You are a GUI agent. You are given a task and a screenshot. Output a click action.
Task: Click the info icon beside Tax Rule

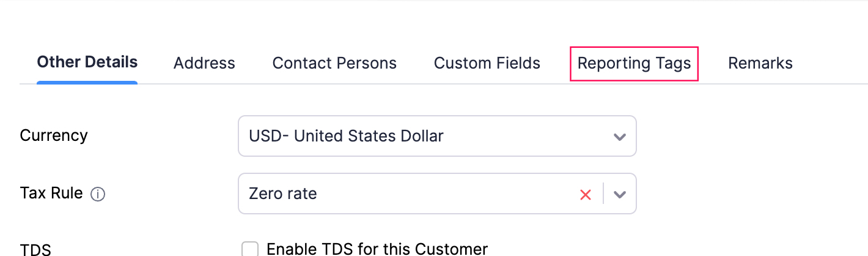point(98,195)
